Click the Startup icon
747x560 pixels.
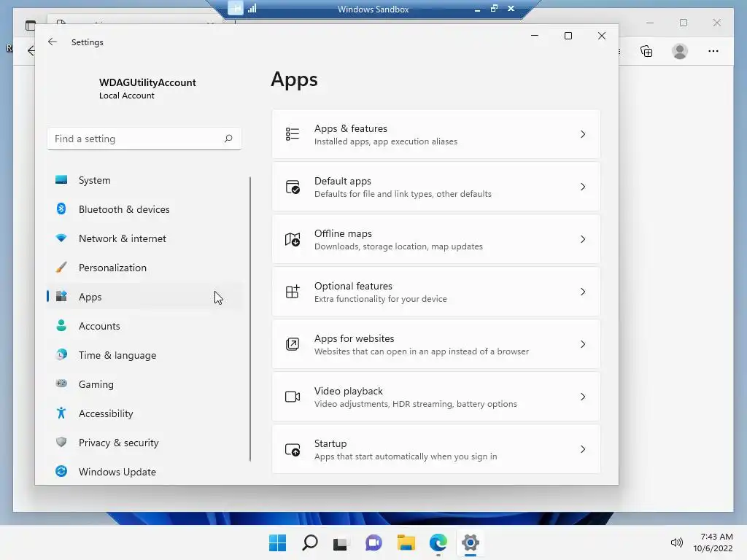(x=293, y=449)
